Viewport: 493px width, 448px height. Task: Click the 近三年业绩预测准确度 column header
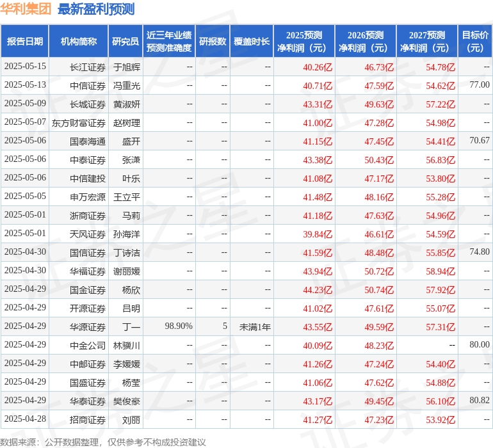click(x=169, y=42)
